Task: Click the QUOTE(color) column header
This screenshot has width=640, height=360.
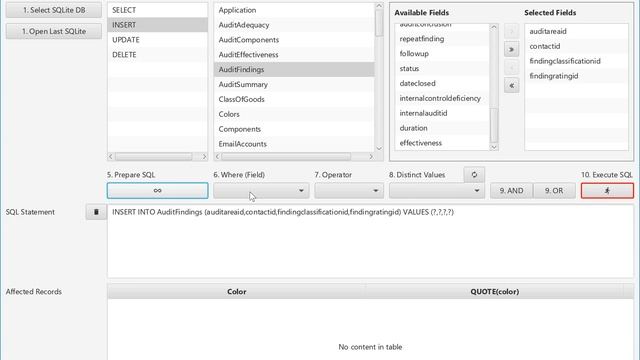Action: point(494,291)
